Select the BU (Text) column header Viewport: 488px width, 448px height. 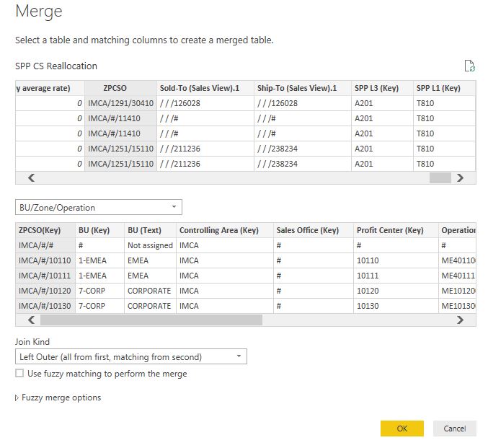151,230
